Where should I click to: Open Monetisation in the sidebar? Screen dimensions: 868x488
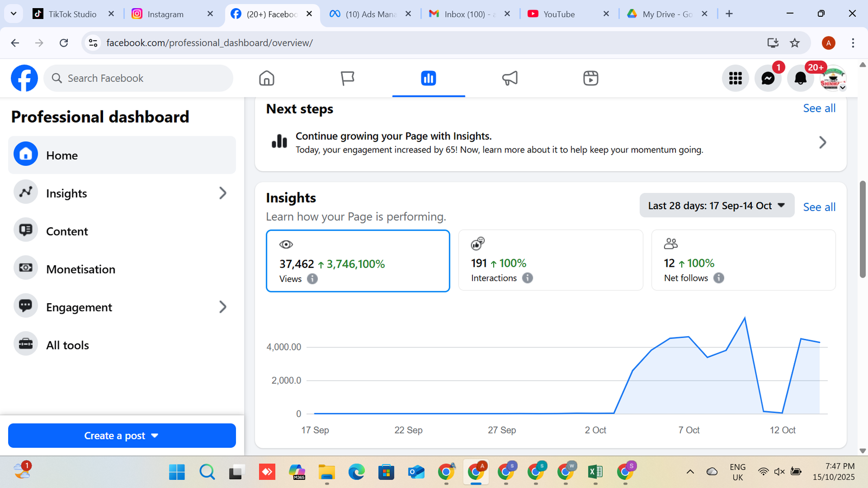click(80, 269)
